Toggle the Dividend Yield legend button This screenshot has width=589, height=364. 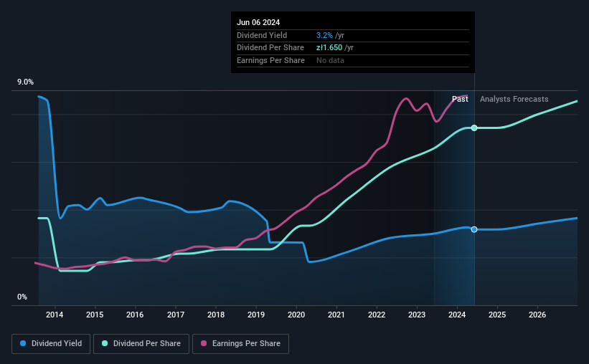coord(51,344)
